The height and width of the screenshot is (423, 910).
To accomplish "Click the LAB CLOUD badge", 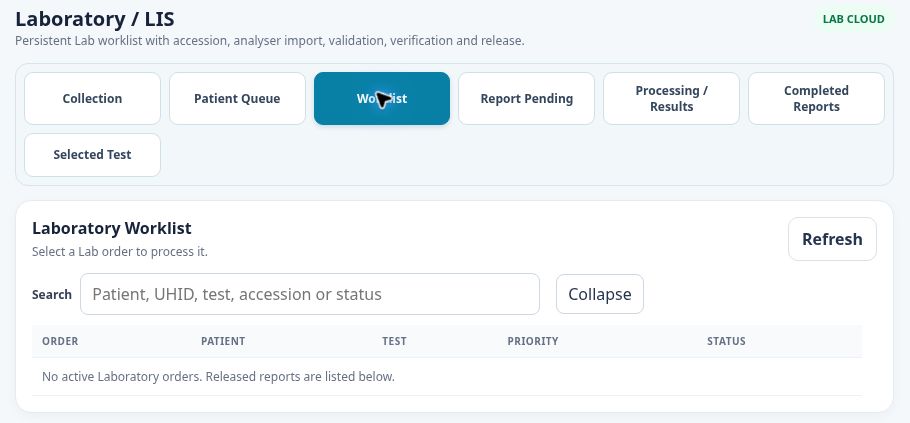I will point(853,19).
